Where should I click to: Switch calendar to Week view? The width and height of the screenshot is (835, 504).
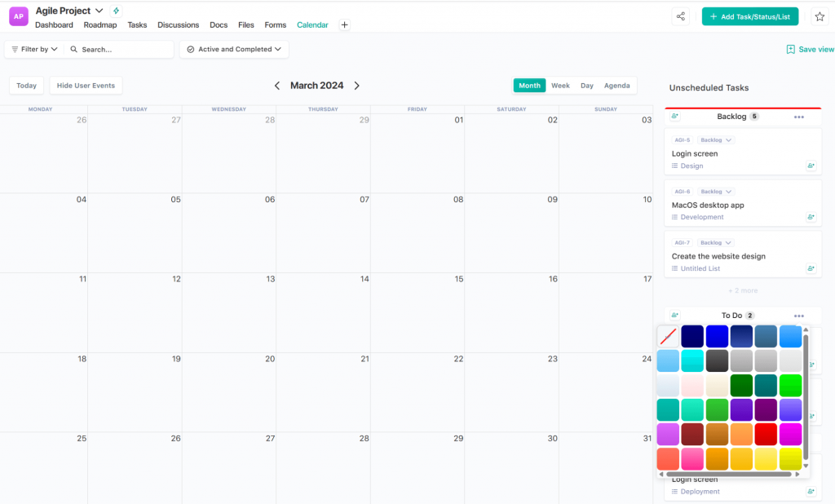click(x=560, y=86)
